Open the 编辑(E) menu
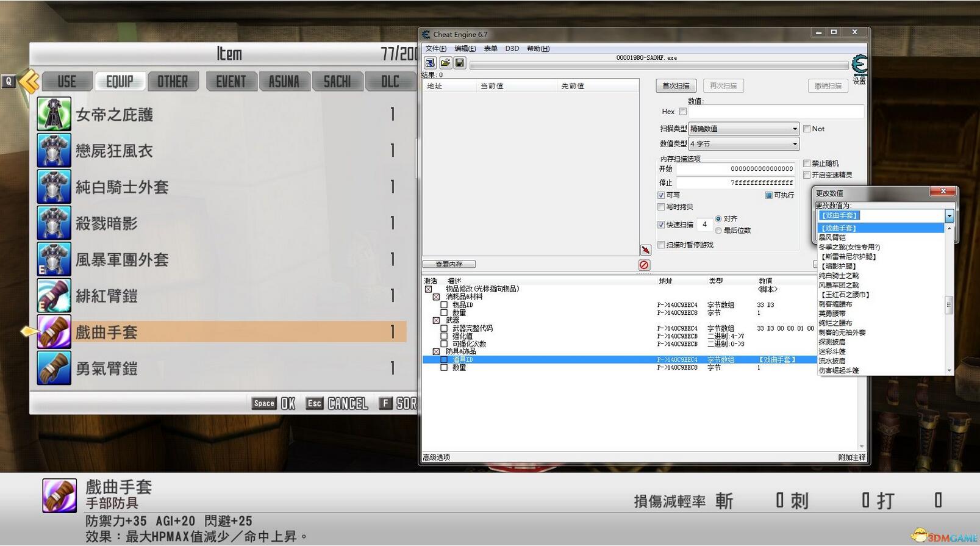Screen dimensions: 980x546 point(465,49)
